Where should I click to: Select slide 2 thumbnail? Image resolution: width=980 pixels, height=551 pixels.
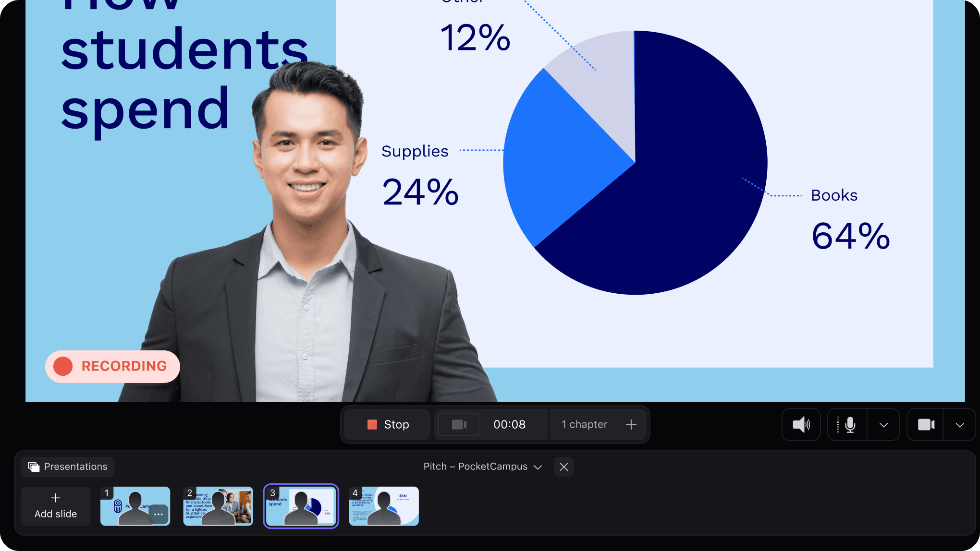(218, 506)
